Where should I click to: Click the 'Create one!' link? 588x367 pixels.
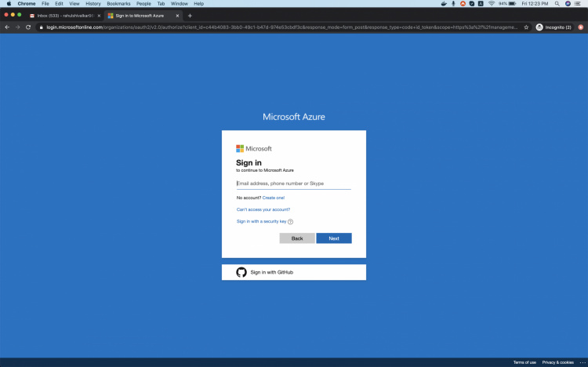[x=274, y=198]
